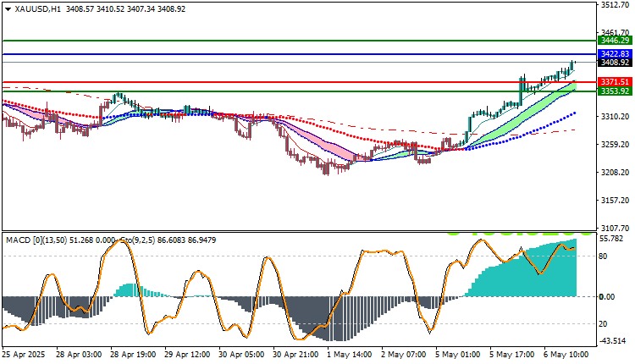The width and height of the screenshot is (635, 364).
Task: Click the 3259.20 price axis value
Action: pos(615,145)
